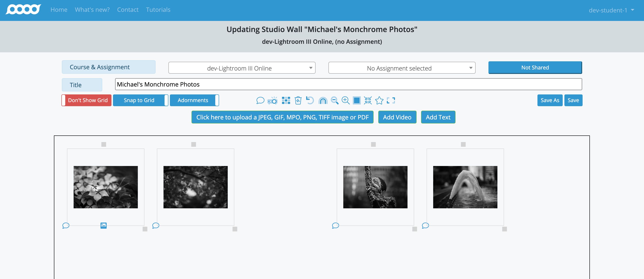Click top handle above the fountain photo

[463, 144]
